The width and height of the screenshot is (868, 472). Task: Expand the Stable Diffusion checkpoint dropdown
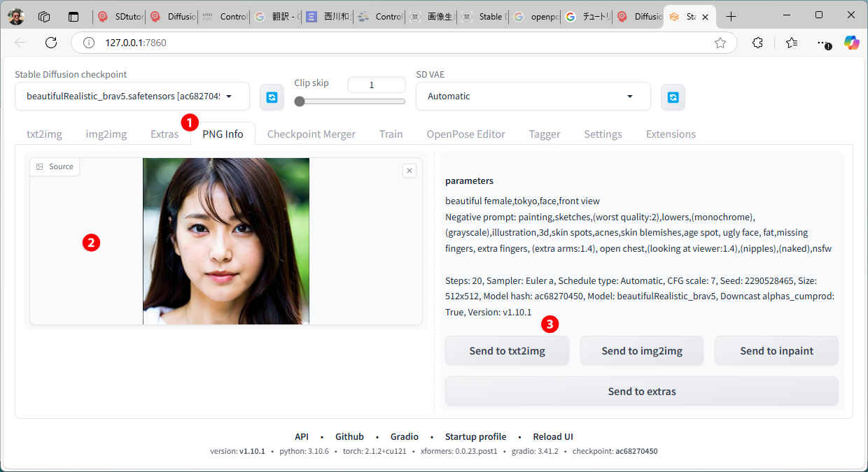coord(228,96)
